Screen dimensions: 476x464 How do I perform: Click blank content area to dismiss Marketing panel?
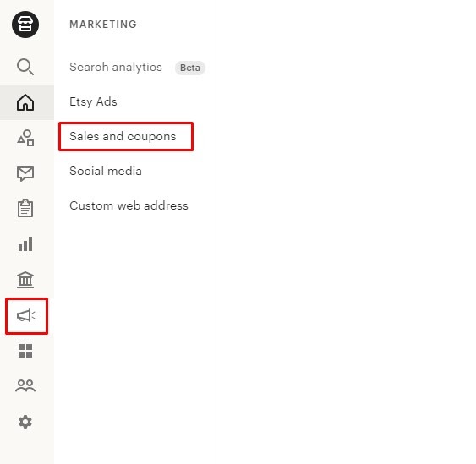pyautogui.click(x=346, y=232)
